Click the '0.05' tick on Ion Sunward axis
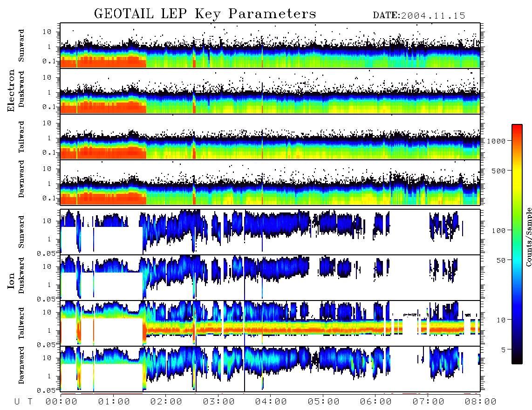Viewport: 532px width, 410px height. point(46,253)
